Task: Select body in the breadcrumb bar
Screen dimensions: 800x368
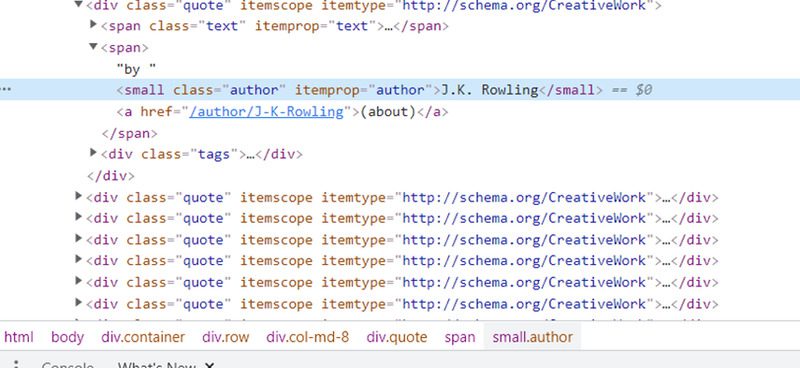Action: coord(67,337)
